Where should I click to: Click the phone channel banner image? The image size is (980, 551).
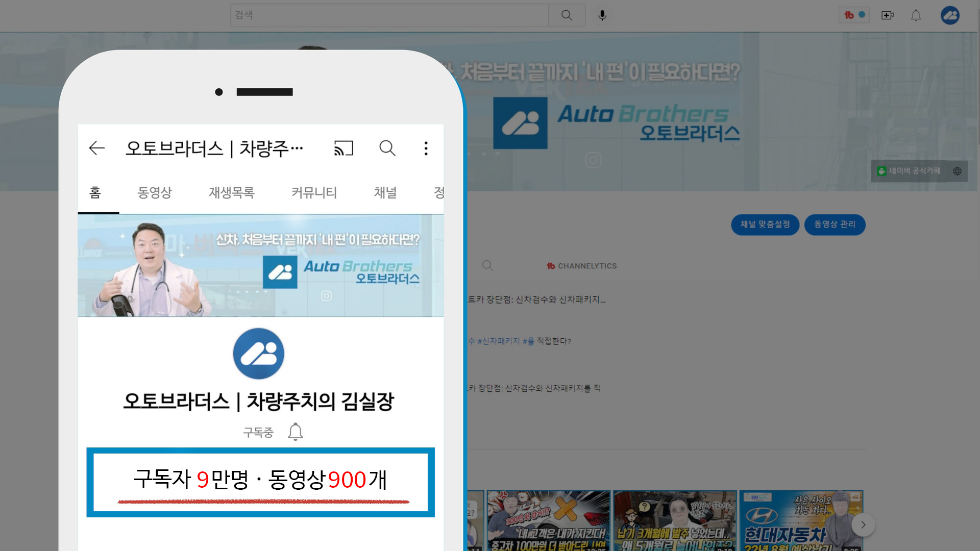pos(261,265)
